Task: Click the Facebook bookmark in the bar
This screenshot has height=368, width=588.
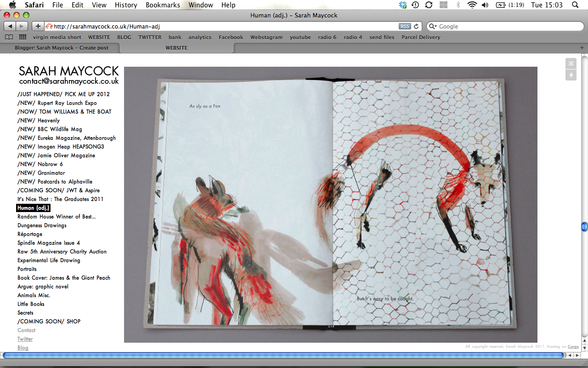Action: coord(231,37)
